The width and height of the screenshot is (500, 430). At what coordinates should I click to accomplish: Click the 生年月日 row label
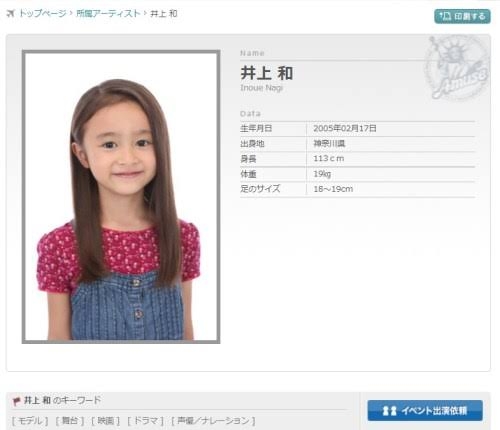256,128
